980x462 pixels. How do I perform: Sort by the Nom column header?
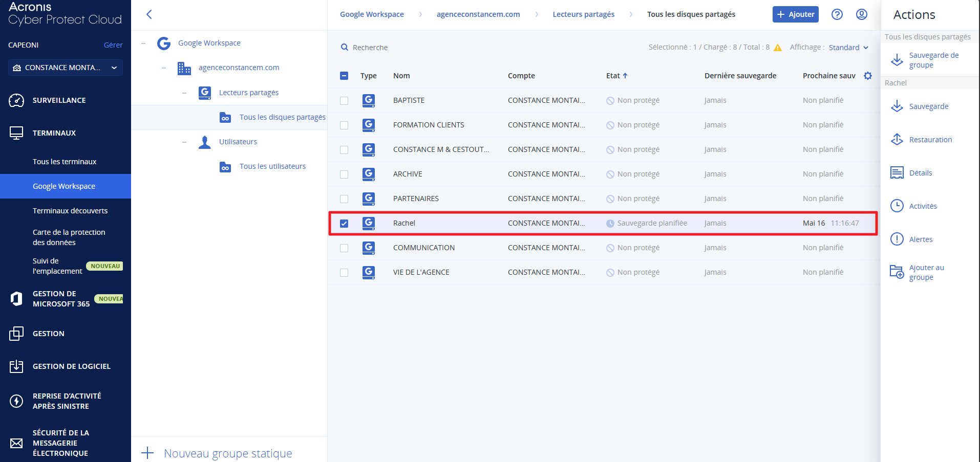tap(401, 76)
